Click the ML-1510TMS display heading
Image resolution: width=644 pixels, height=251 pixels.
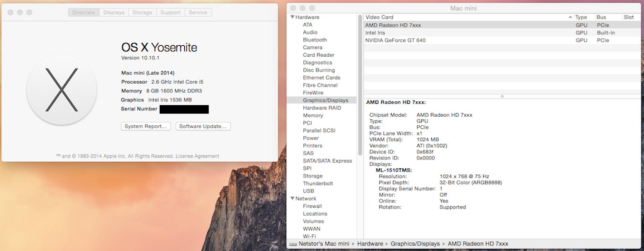(394, 170)
